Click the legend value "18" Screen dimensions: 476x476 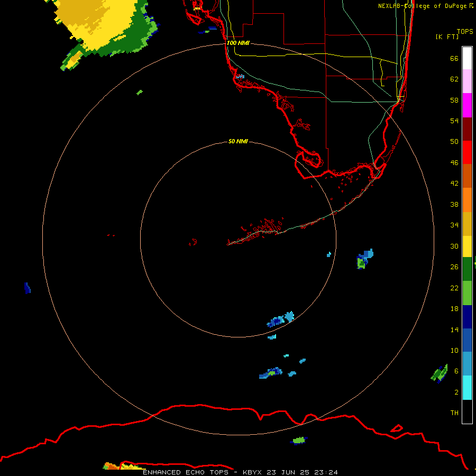pos(454,309)
